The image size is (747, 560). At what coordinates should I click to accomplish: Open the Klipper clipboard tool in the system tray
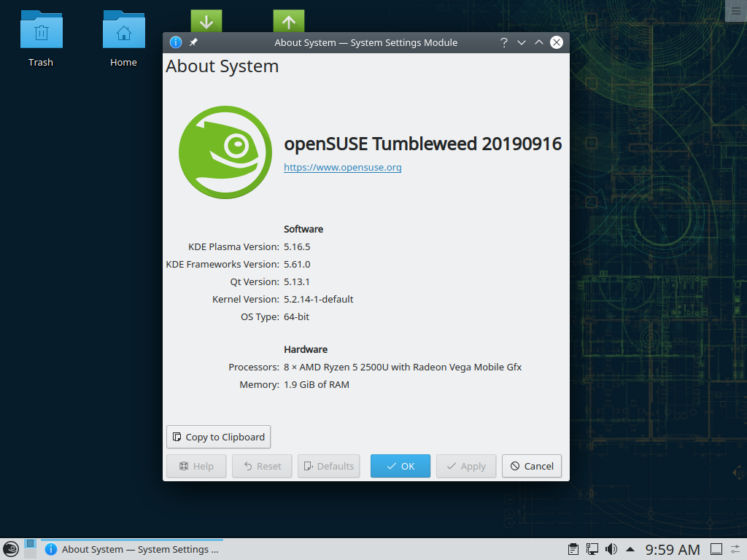tap(573, 548)
